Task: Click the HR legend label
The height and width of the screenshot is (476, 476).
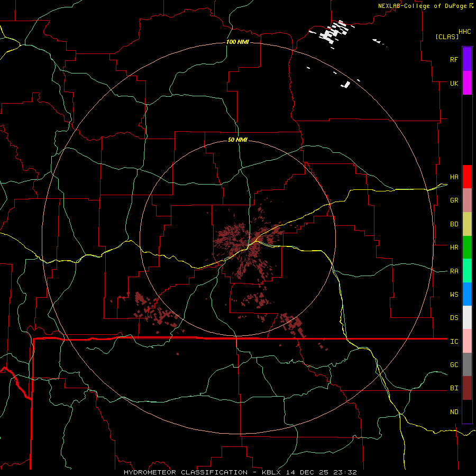Action: 454,248
